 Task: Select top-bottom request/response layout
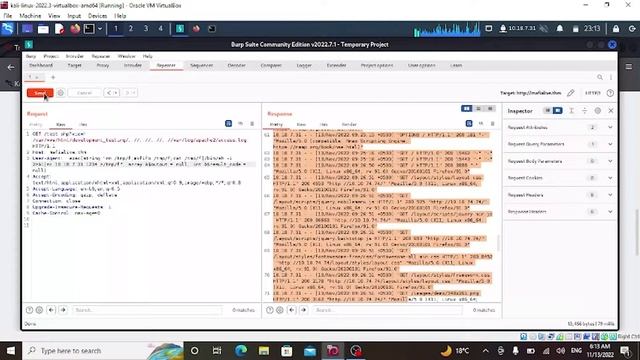tap(478, 109)
